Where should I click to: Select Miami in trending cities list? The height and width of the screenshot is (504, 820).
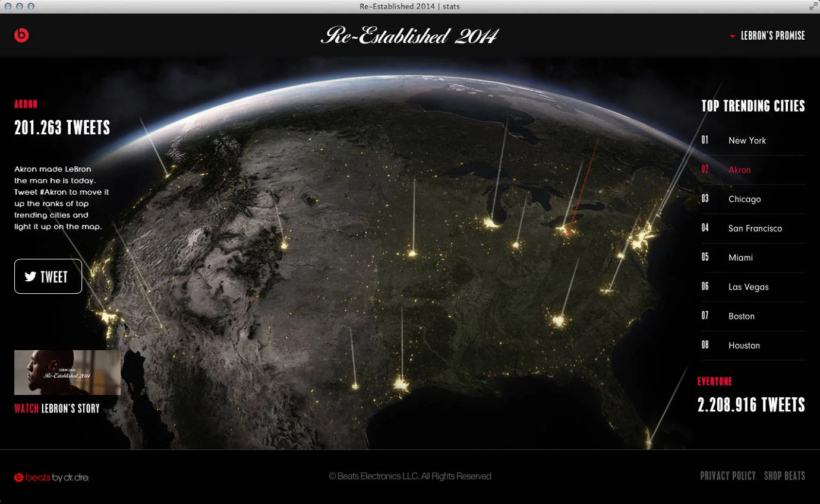pos(753,258)
